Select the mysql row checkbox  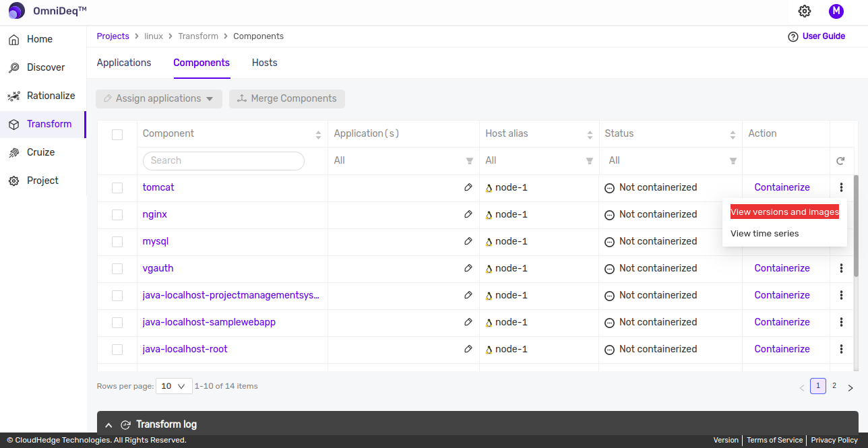[117, 242]
